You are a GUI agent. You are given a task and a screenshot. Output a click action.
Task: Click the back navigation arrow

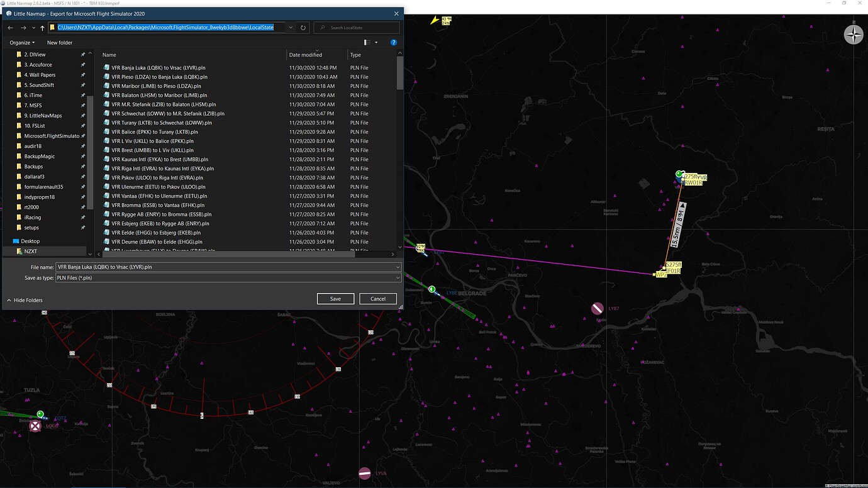[10, 27]
